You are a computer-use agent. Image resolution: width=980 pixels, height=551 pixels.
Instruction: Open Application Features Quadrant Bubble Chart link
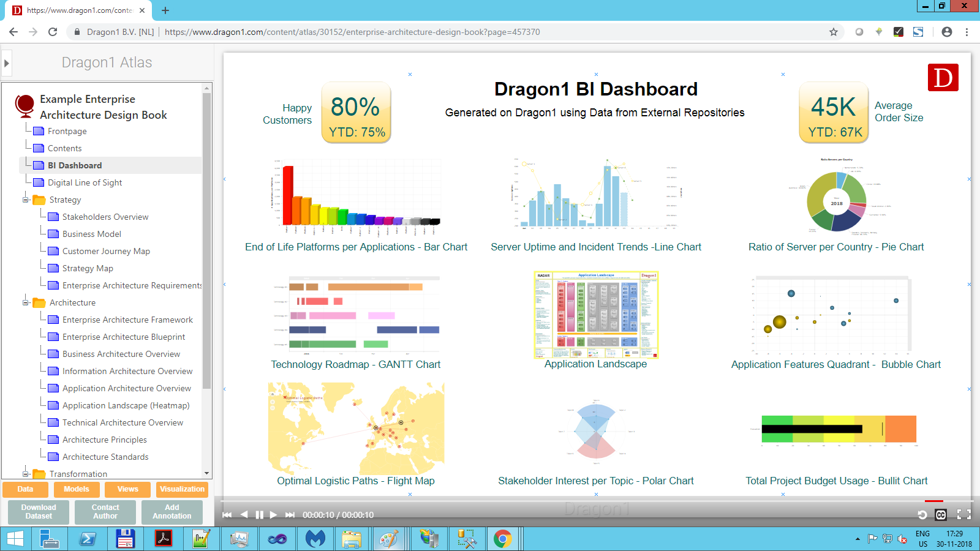tap(836, 364)
